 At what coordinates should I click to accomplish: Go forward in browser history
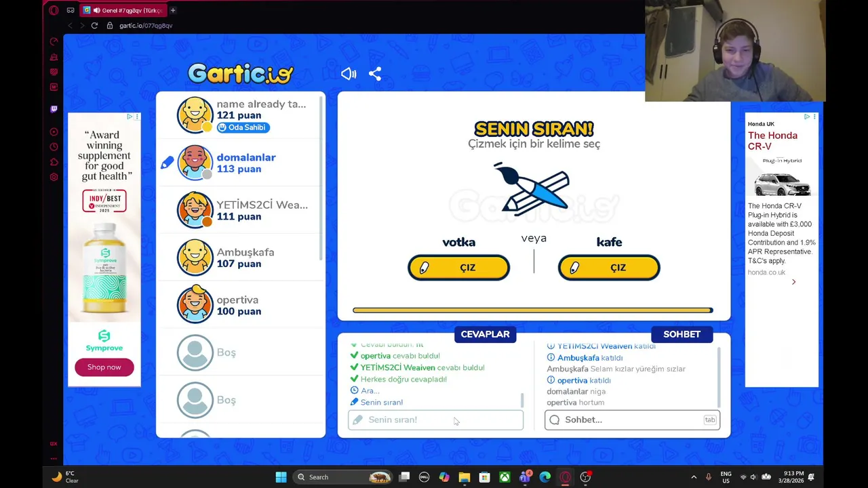(x=82, y=26)
